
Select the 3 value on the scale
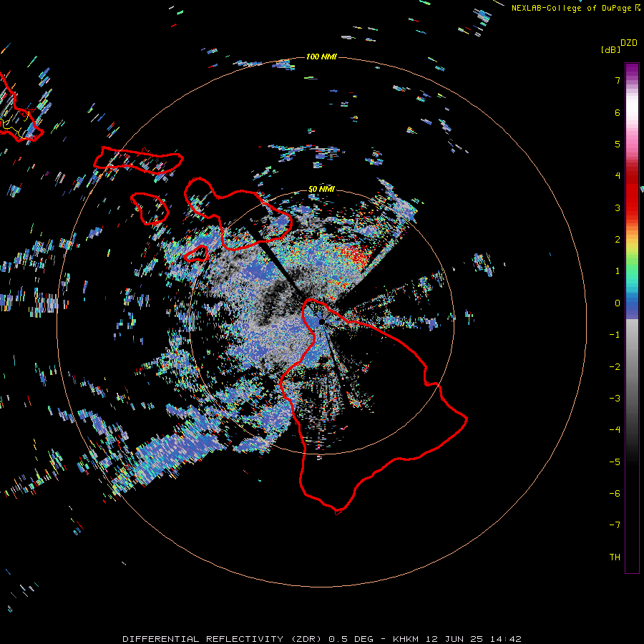(618, 208)
